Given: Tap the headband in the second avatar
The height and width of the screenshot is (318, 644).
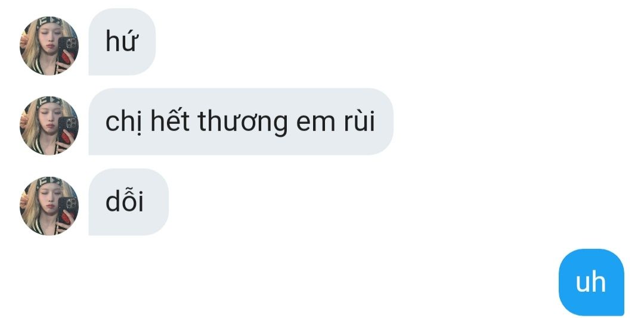Looking at the screenshot, I should coord(49,101).
